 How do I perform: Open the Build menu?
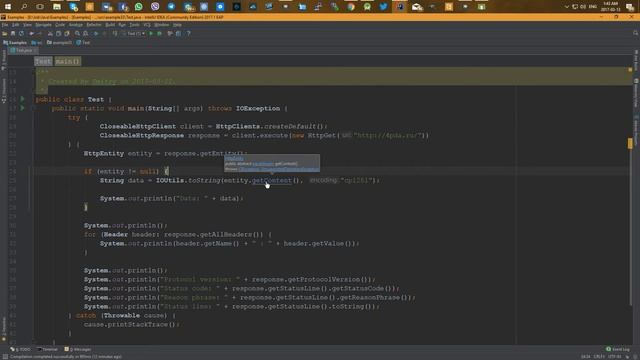(110, 25)
